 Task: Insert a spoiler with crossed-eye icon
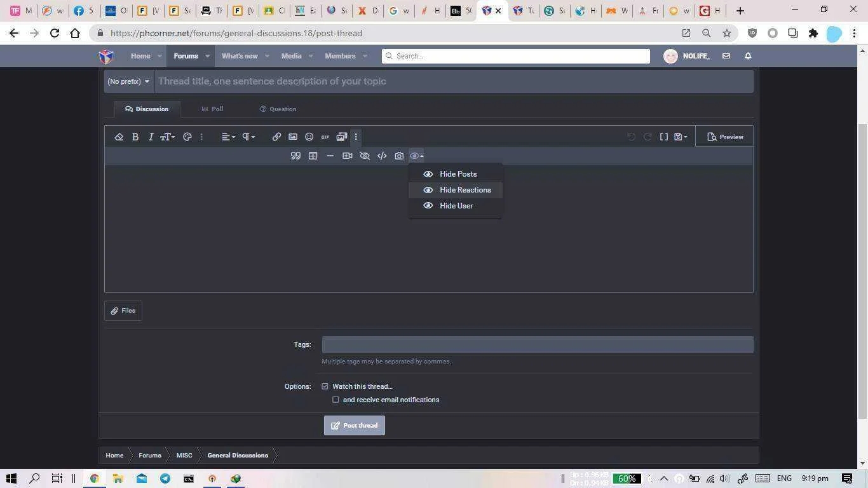tap(365, 156)
